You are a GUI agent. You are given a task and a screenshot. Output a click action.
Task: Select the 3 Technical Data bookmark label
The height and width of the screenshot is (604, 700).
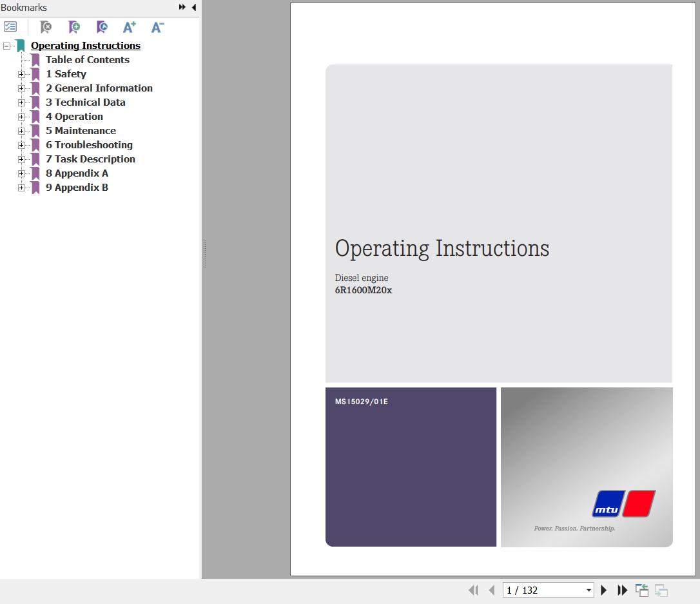pos(85,102)
